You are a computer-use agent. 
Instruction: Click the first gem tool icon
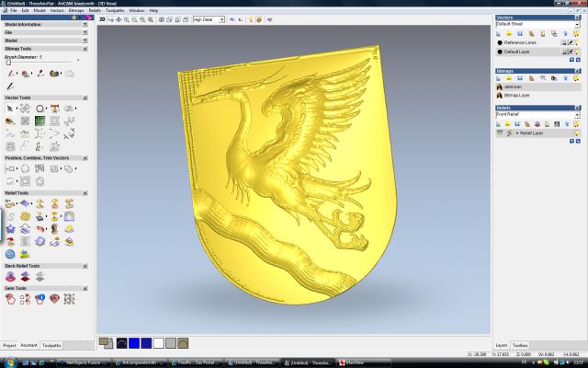[x=9, y=299]
